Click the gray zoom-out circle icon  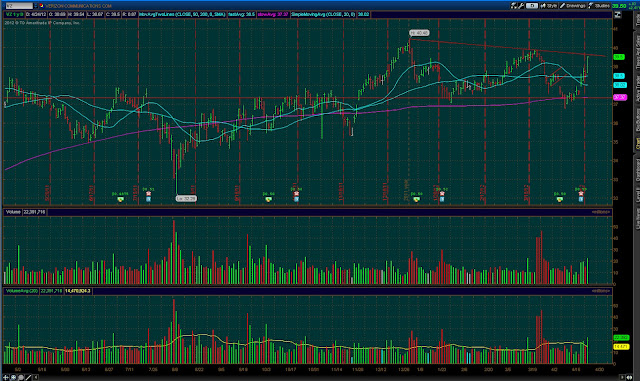21,377
